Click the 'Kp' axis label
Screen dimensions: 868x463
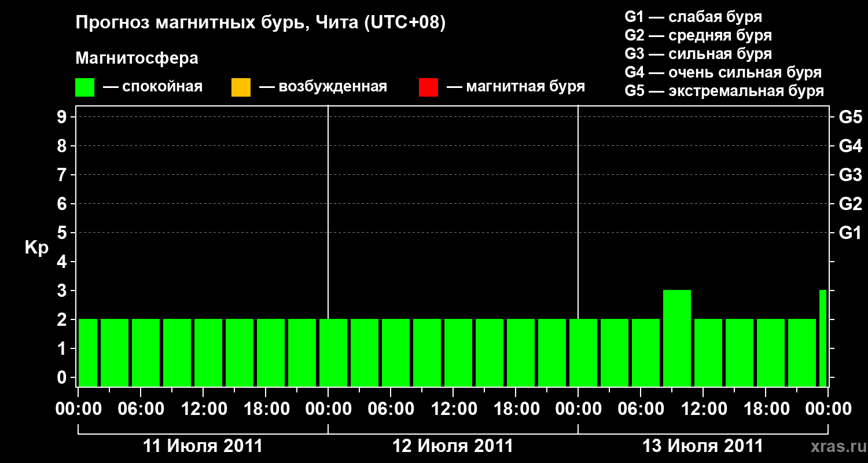36,248
